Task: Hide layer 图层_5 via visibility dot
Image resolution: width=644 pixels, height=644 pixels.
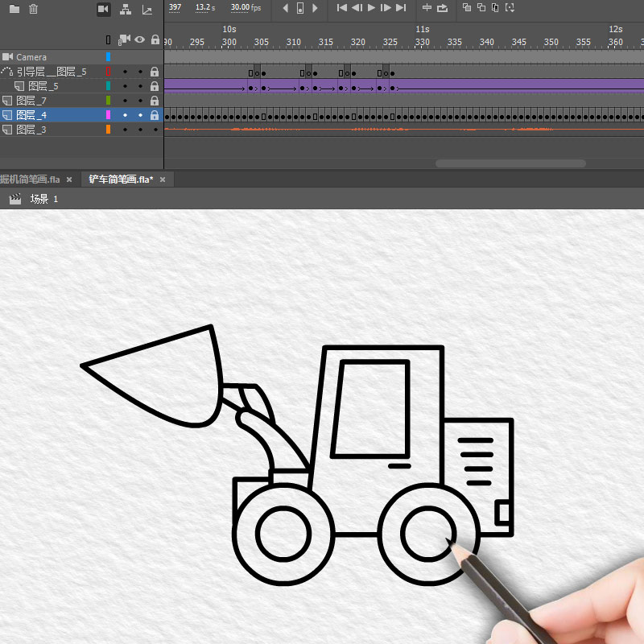Action: click(x=140, y=86)
